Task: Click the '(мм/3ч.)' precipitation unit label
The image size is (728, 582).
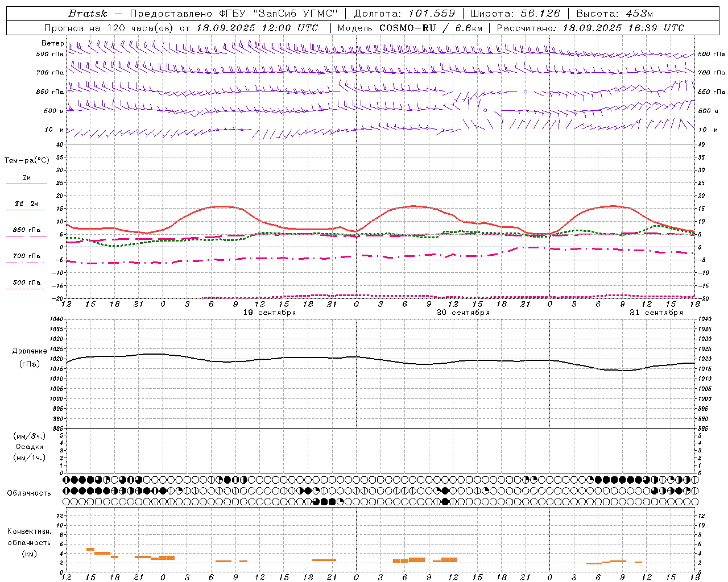Action: coord(30,436)
